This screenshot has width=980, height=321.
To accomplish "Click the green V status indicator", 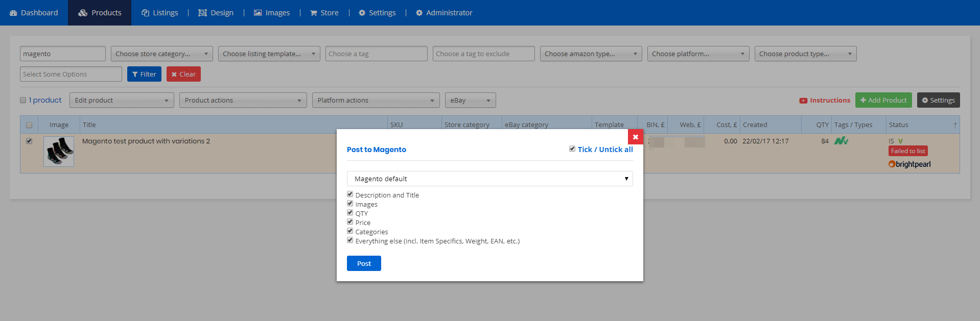I will click(901, 141).
